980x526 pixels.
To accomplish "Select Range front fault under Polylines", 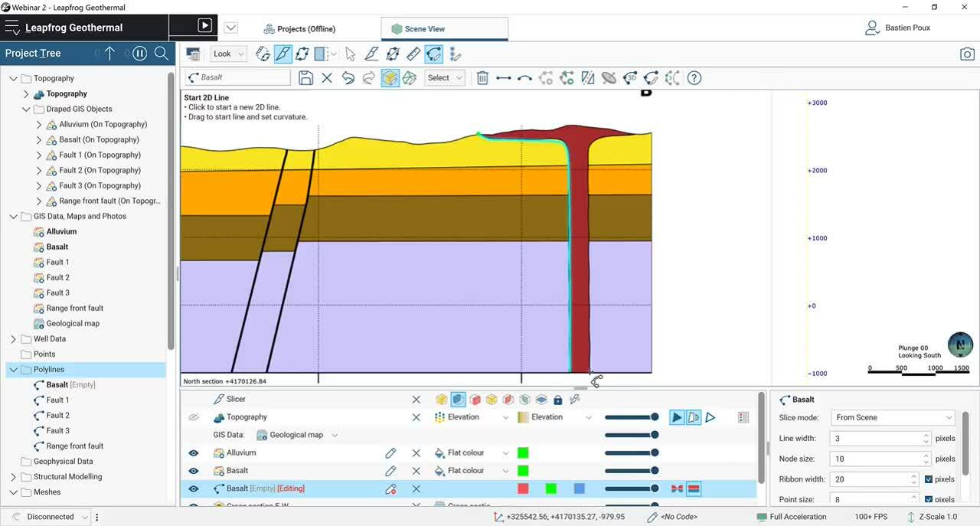I will [74, 446].
